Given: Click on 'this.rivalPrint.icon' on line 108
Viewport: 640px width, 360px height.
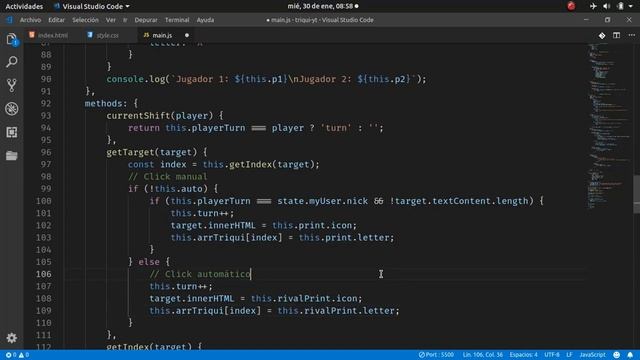Looking at the screenshot, I should pos(304,298).
